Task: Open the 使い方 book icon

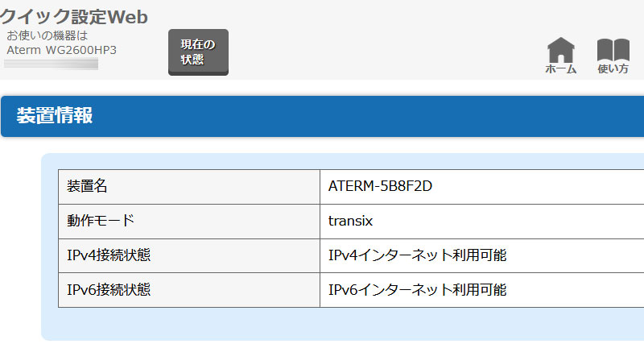Action: tap(613, 50)
